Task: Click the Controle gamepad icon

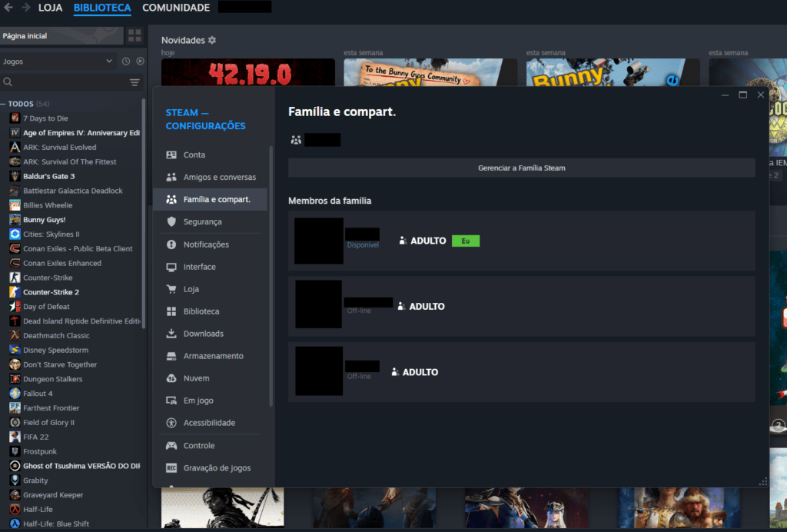Action: (171, 445)
